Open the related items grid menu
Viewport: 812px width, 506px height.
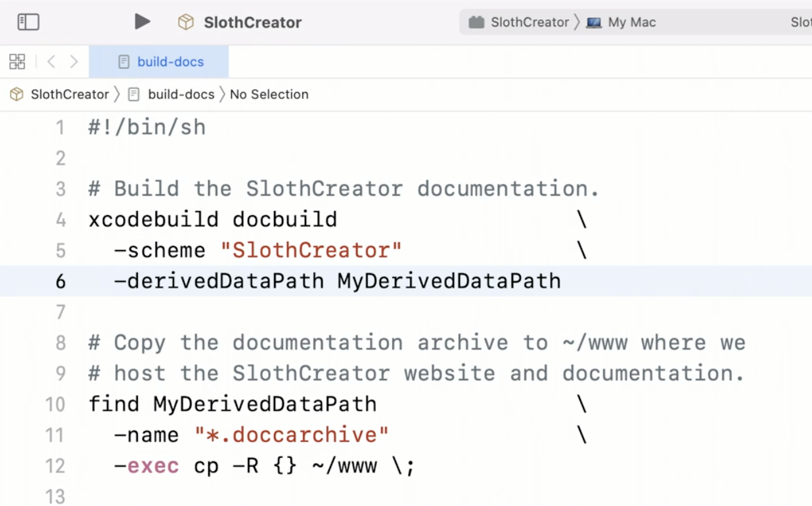click(17, 62)
